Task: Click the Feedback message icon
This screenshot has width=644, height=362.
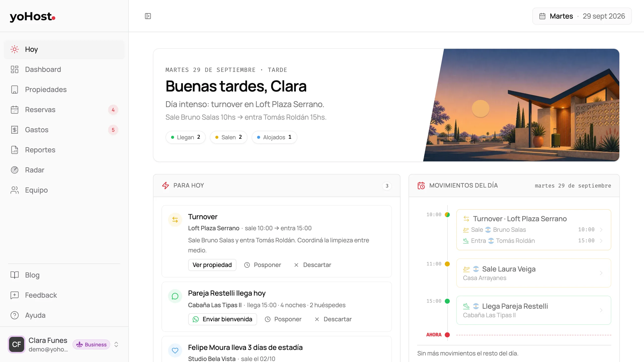Action: pyautogui.click(x=15, y=295)
